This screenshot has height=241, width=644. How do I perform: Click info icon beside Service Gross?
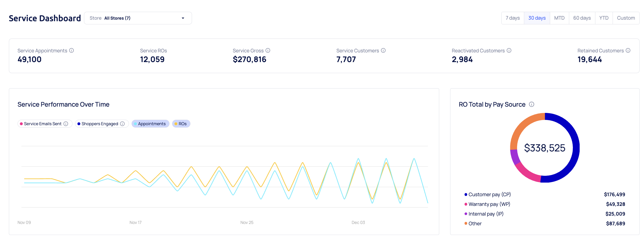tap(268, 51)
